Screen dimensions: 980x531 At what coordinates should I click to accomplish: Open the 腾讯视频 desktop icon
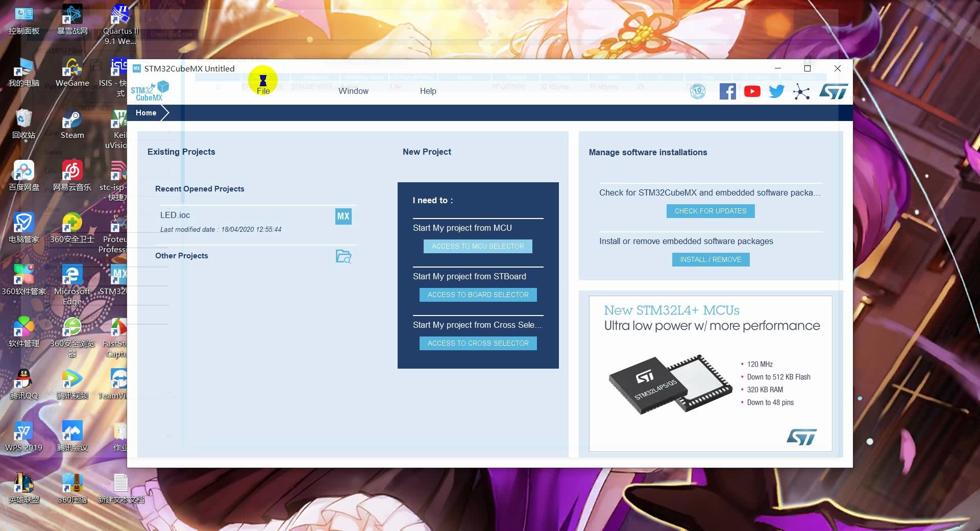tap(72, 385)
